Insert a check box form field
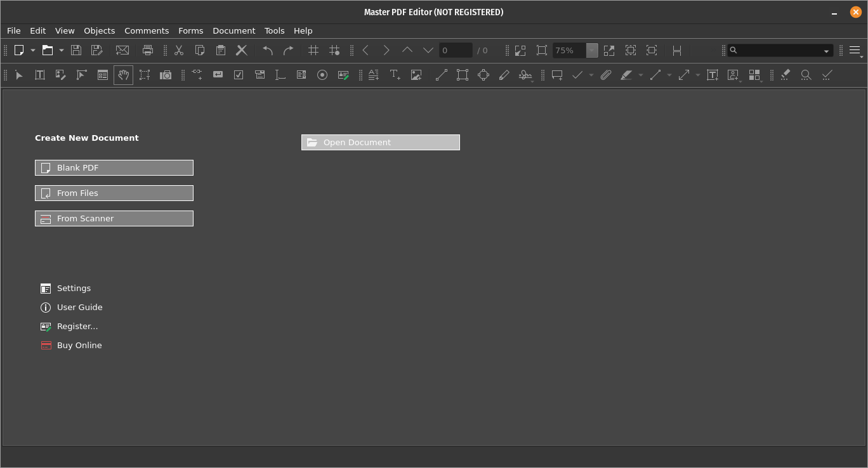The width and height of the screenshot is (868, 468). coord(239,75)
